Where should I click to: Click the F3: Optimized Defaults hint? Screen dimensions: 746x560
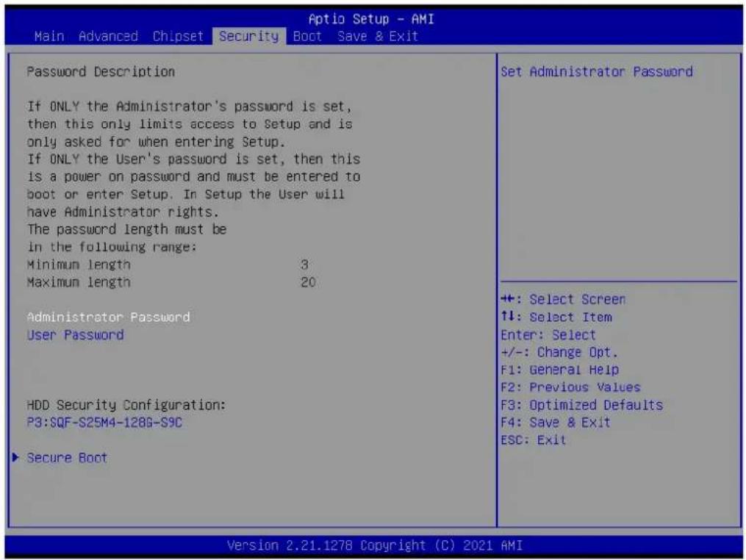pos(581,405)
